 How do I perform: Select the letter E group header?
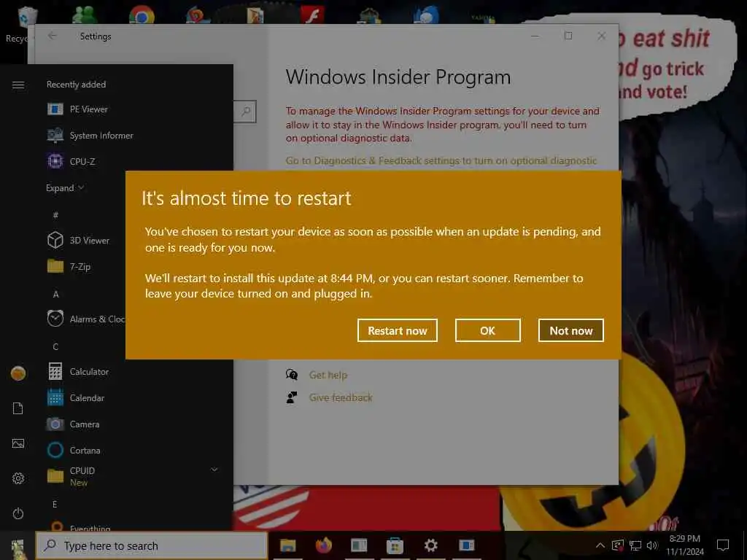pyautogui.click(x=55, y=505)
